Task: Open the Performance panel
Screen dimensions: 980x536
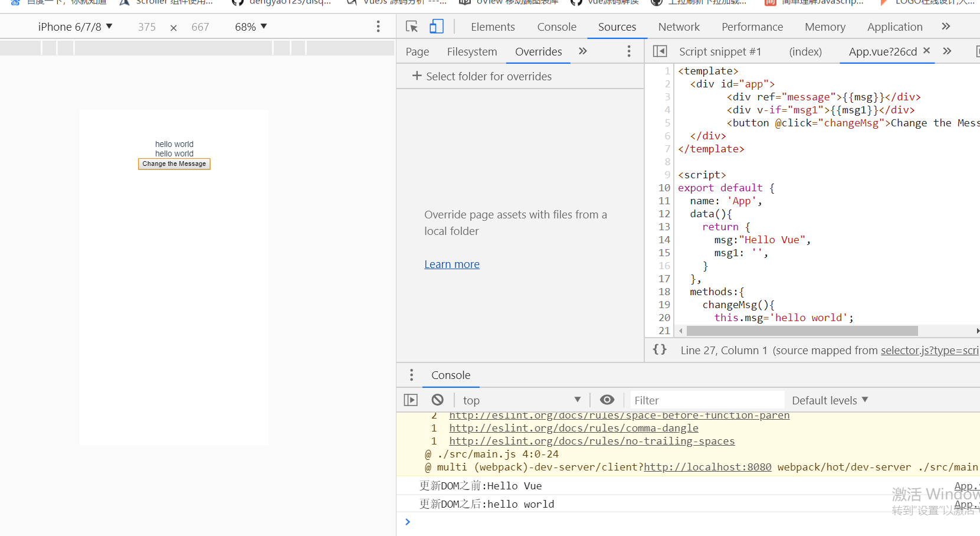Action: click(x=752, y=27)
